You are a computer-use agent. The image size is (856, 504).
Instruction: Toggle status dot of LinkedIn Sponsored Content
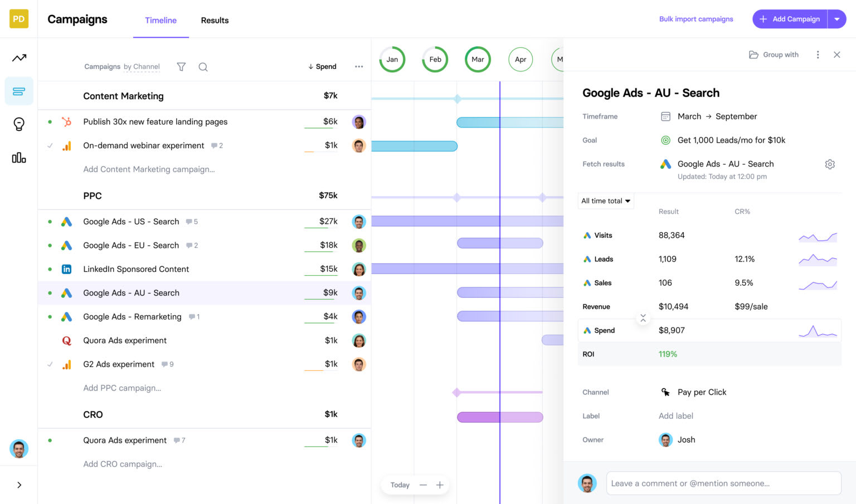(x=50, y=270)
